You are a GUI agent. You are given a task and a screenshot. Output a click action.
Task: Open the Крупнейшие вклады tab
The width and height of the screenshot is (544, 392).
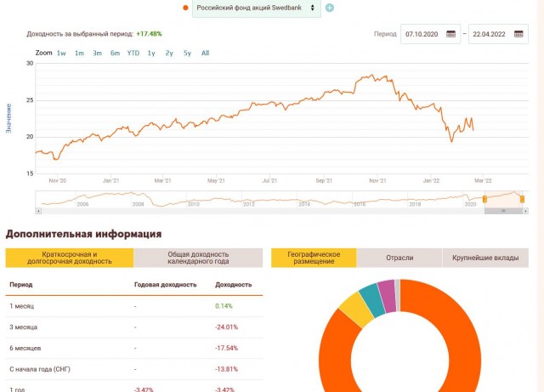click(x=485, y=258)
